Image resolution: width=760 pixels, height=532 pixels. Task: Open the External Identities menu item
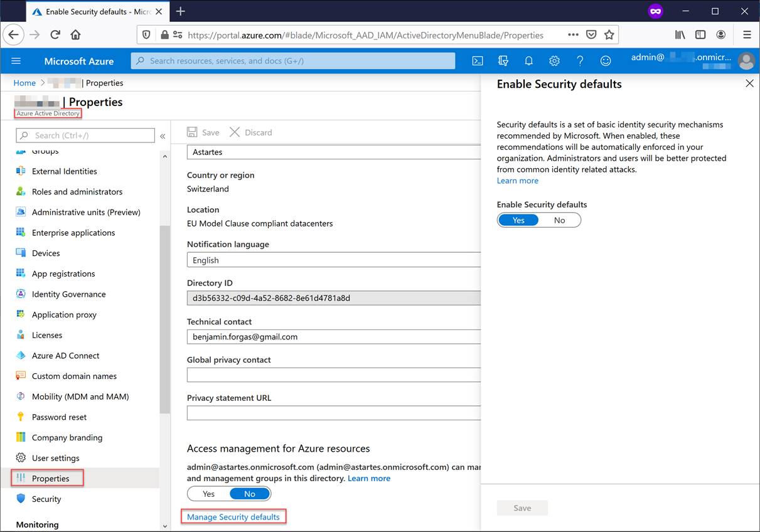65,171
